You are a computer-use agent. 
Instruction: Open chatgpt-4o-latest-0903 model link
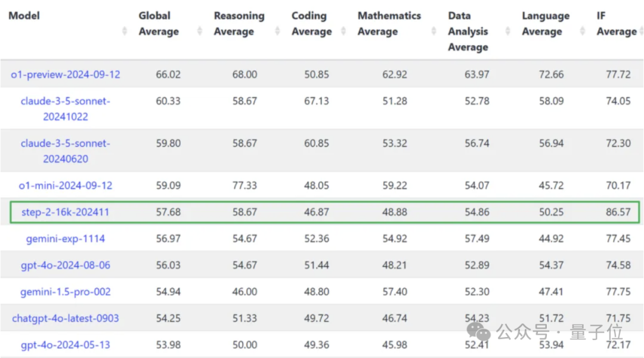[x=66, y=318]
